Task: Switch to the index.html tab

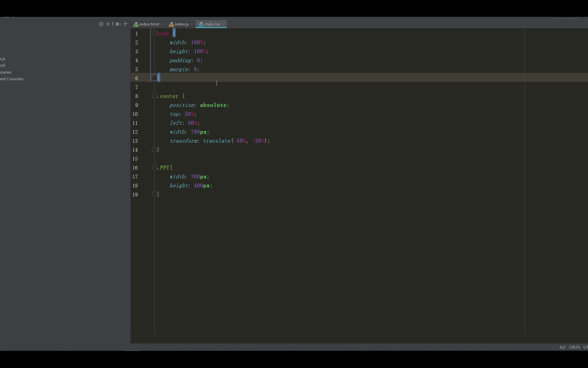Action: pos(149,24)
